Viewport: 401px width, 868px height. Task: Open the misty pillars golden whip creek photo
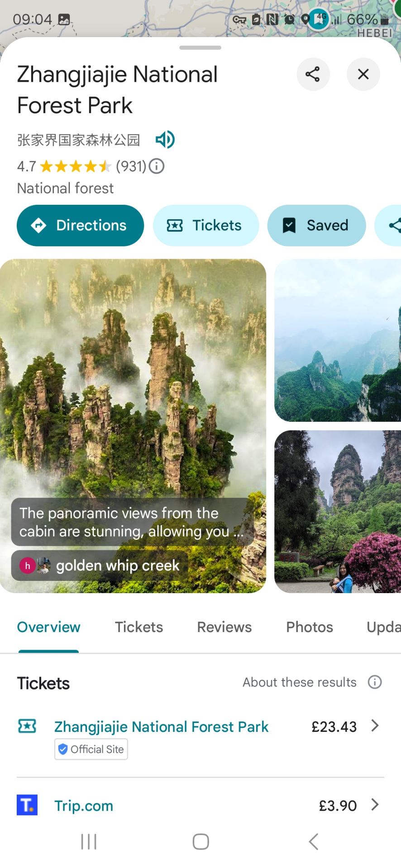133,426
